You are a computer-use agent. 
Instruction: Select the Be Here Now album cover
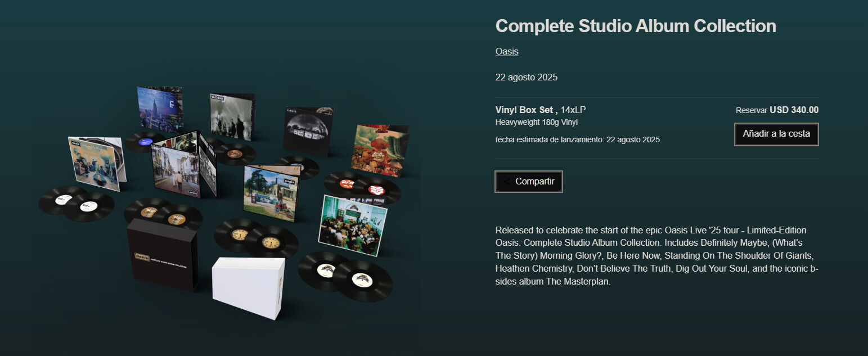pos(271,193)
